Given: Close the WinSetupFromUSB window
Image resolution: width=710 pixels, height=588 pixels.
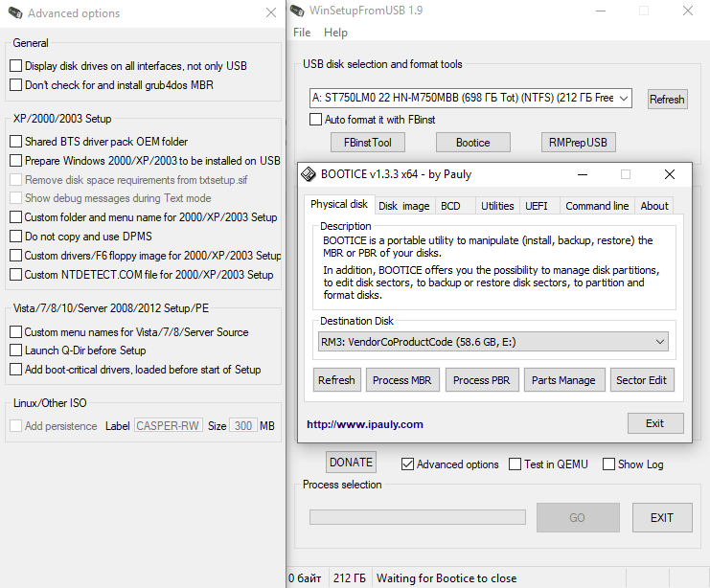Looking at the screenshot, I should 687,11.
